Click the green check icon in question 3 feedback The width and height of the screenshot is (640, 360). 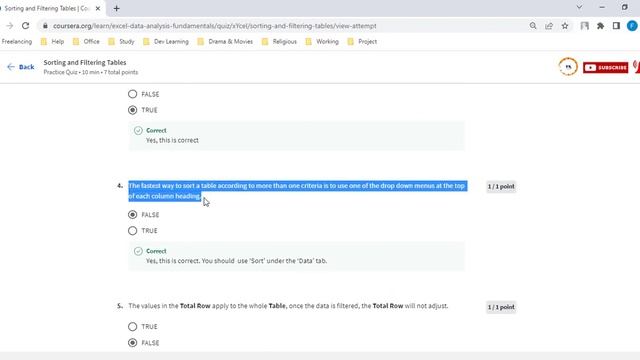click(138, 130)
